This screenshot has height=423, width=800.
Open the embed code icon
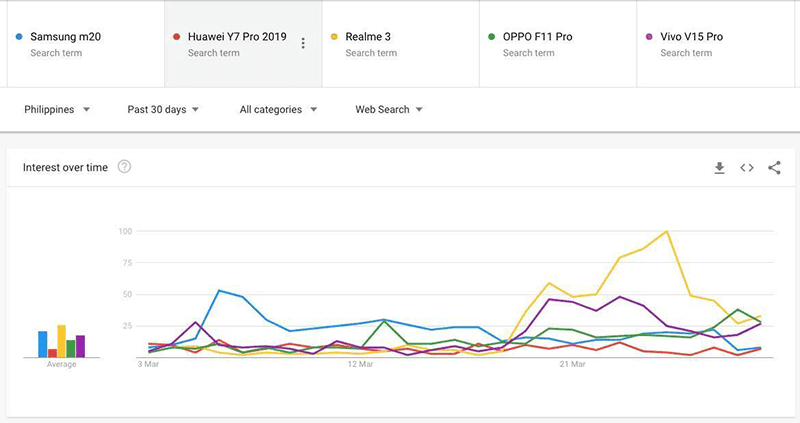[x=747, y=168]
